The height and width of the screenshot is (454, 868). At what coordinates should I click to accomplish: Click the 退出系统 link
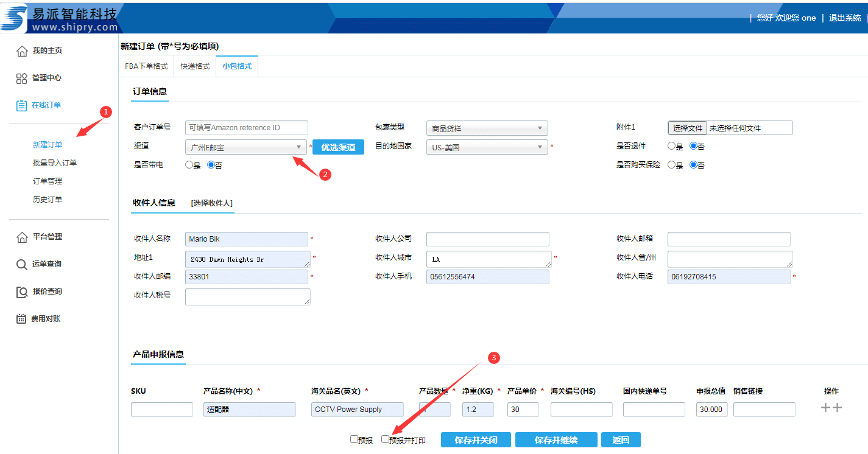845,18
